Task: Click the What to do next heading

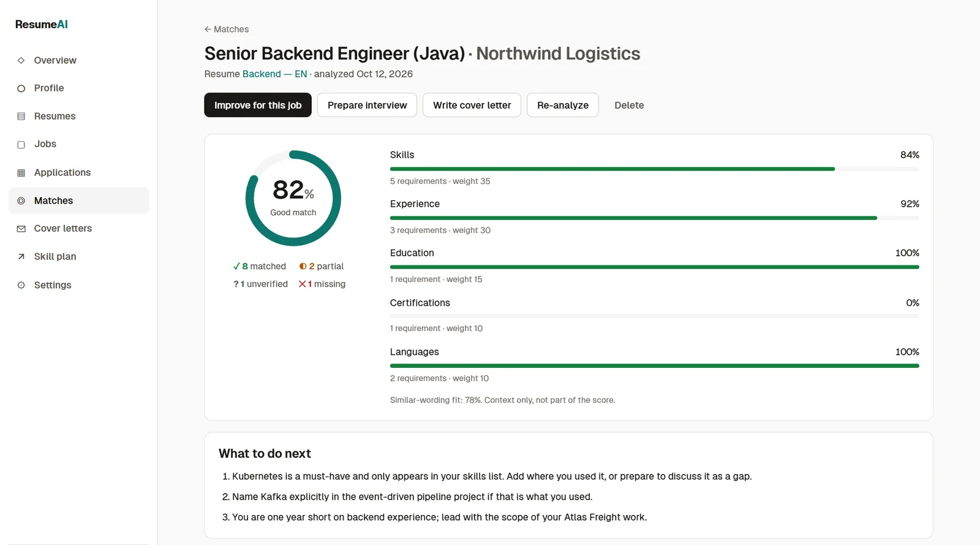Action: [x=265, y=454]
